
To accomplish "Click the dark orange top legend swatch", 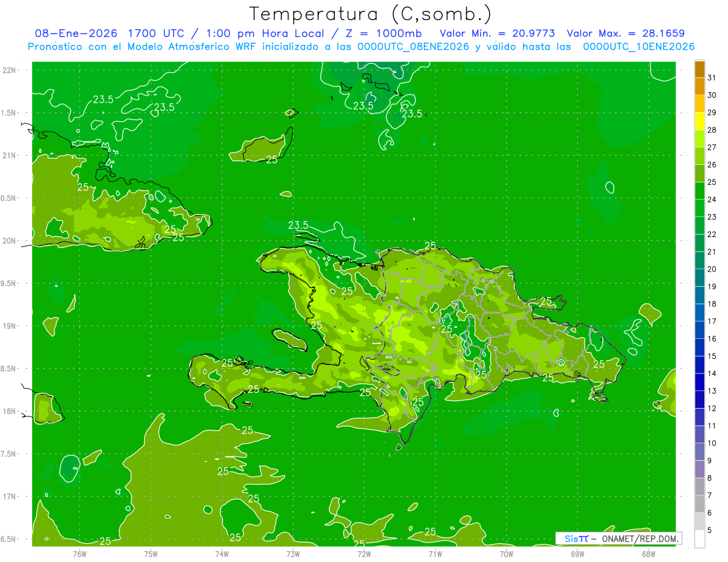I will pyautogui.click(x=699, y=69).
